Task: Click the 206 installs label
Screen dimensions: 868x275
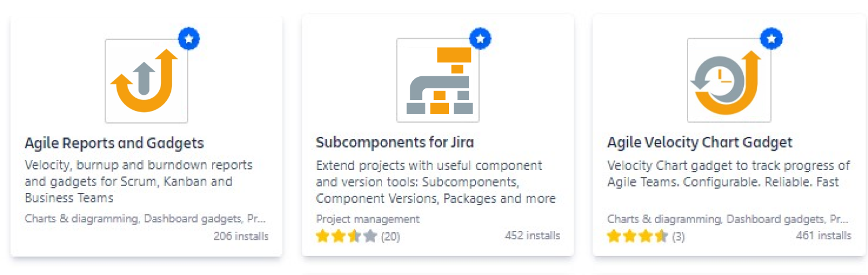Action: [x=241, y=236]
